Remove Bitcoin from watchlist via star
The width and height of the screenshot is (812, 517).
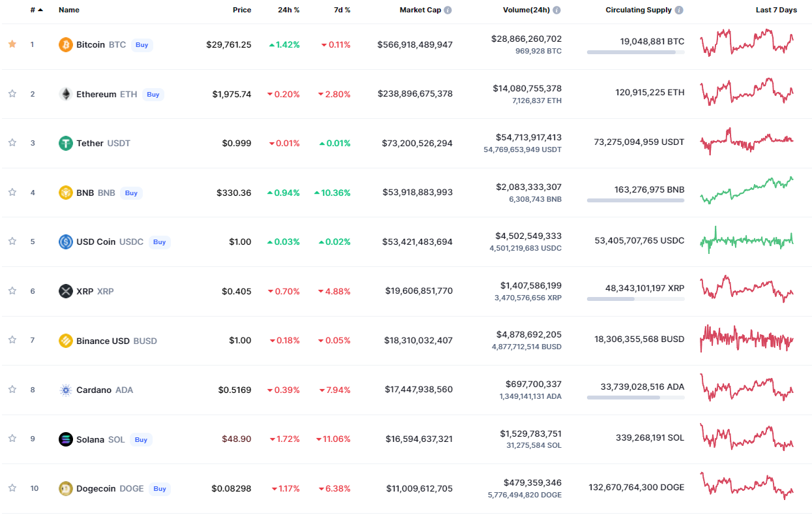click(12, 44)
